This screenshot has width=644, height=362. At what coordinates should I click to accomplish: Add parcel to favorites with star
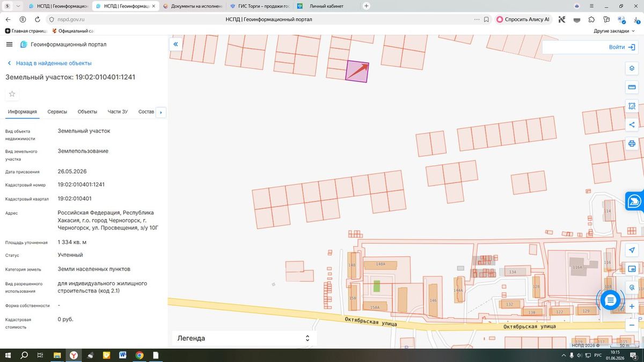(x=12, y=94)
